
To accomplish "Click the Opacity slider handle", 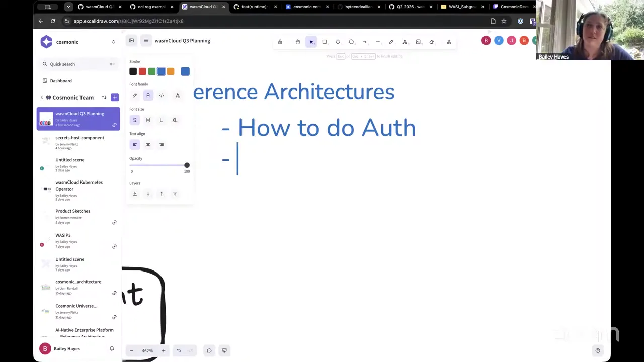I will 187,165.
